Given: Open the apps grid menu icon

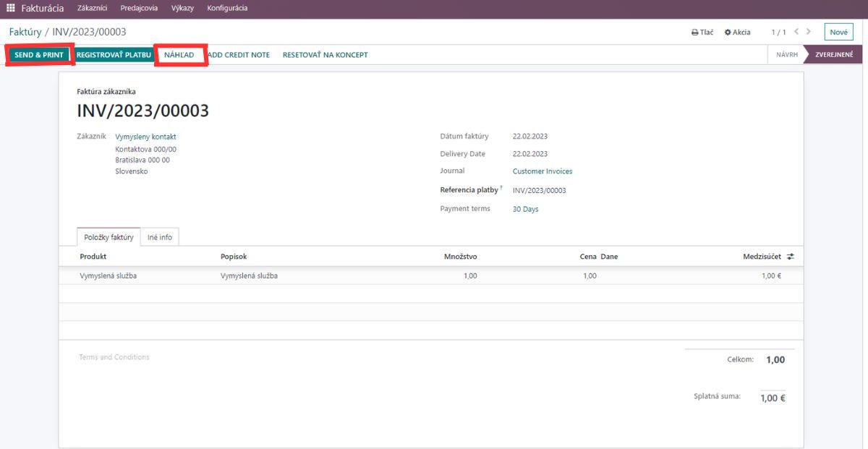Looking at the screenshot, I should click(x=10, y=8).
